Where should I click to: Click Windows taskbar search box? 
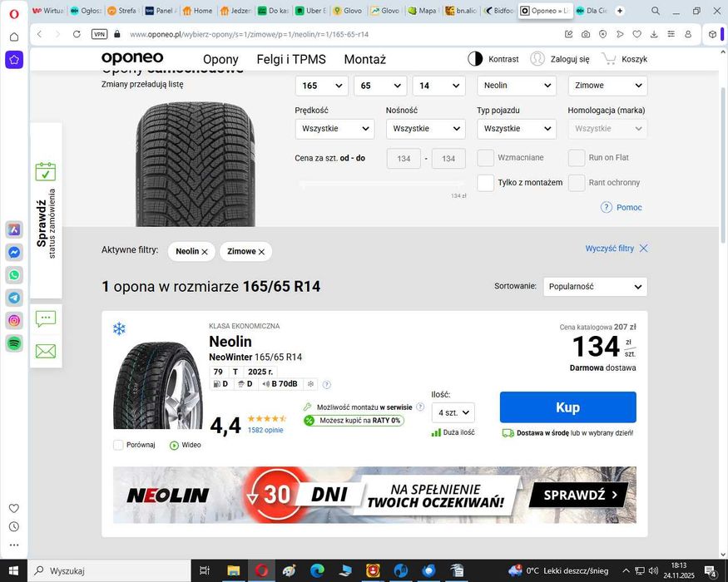click(110, 571)
